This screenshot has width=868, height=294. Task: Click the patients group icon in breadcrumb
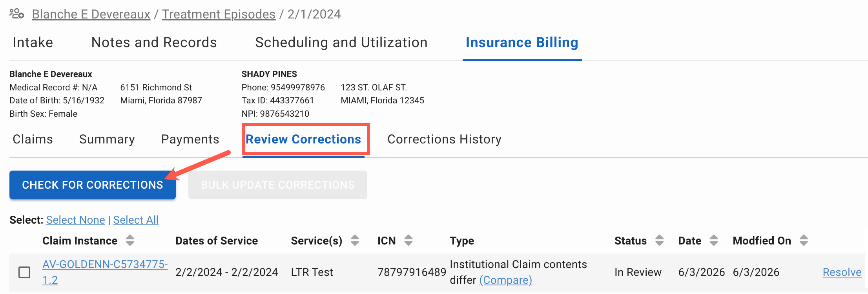[x=16, y=14]
